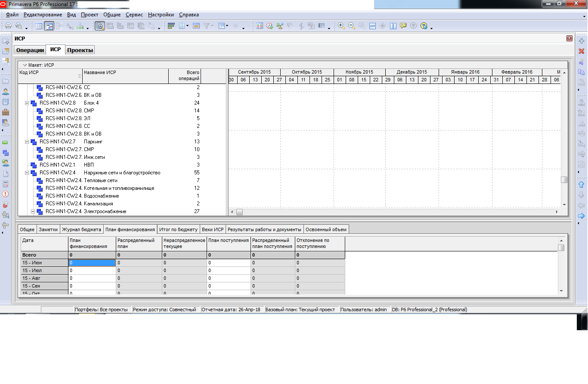This screenshot has height=384, width=588.
Task: Click the WBS chart view icon
Action: pyautogui.click(x=80, y=26)
